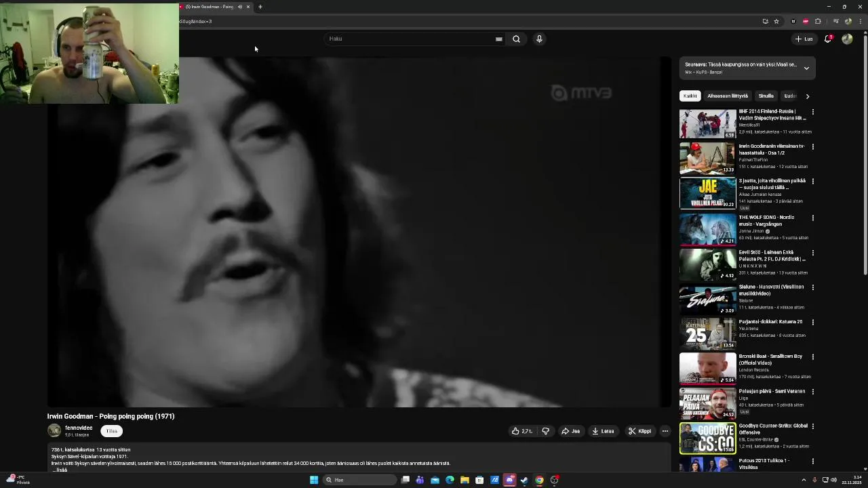Image resolution: width=868 pixels, height=488 pixels.
Task: Open options for IIHF 2014 Finland-Russia video
Action: [813, 112]
